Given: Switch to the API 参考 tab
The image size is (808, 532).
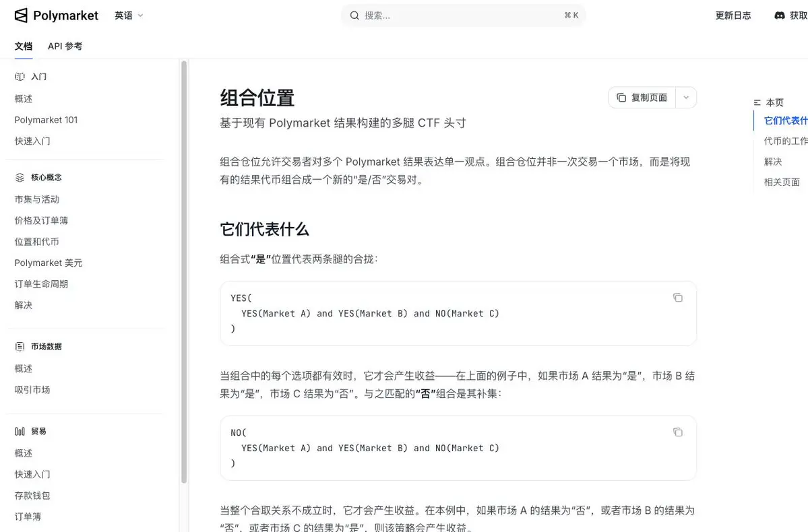Looking at the screenshot, I should click(65, 46).
